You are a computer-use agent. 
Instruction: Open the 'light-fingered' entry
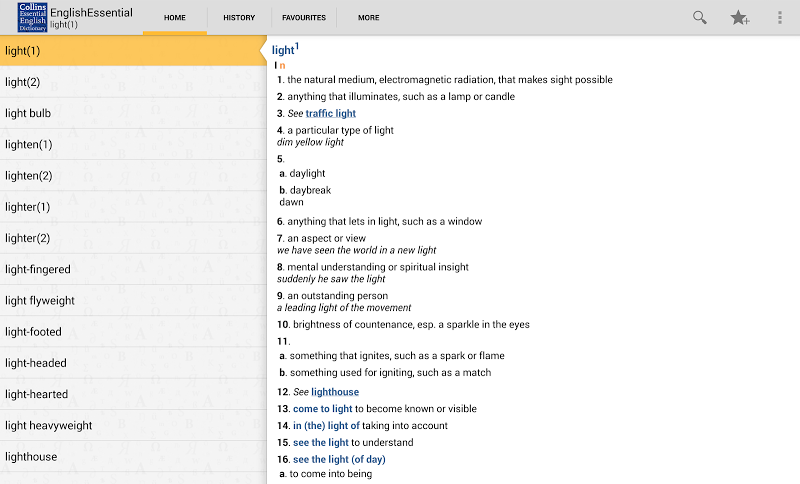pos(133,269)
